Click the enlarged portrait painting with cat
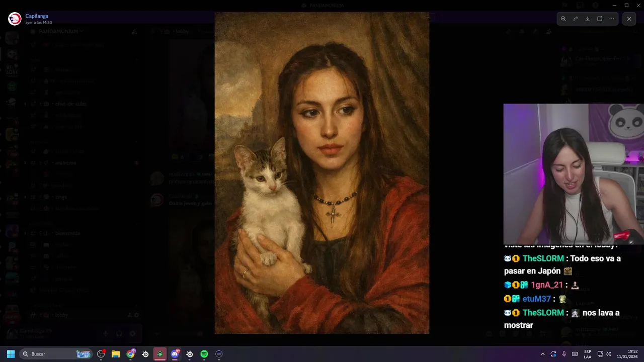This screenshot has height=362, width=644. [322, 173]
